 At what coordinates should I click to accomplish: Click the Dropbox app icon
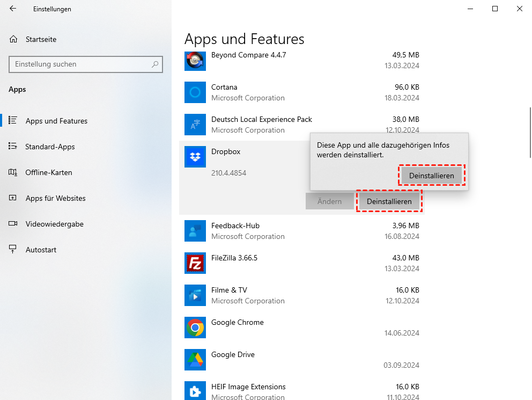coord(195,157)
